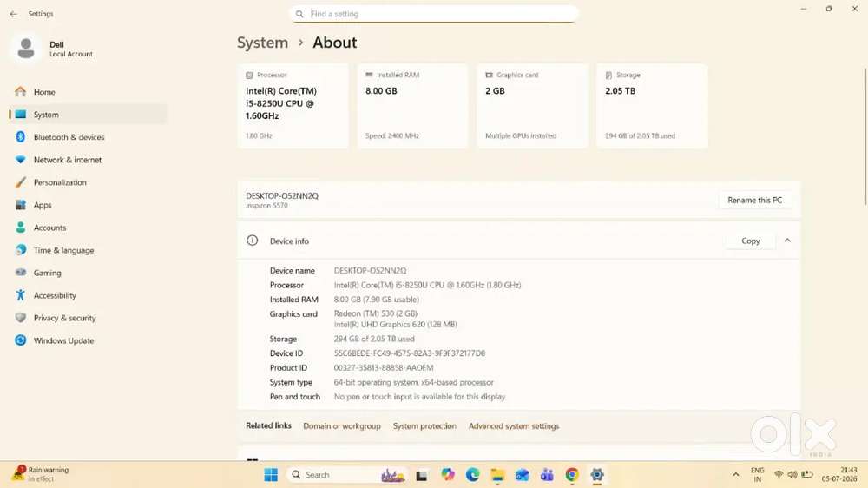Go back using the Settings back arrow
This screenshot has width=868, height=488.
pos(13,14)
